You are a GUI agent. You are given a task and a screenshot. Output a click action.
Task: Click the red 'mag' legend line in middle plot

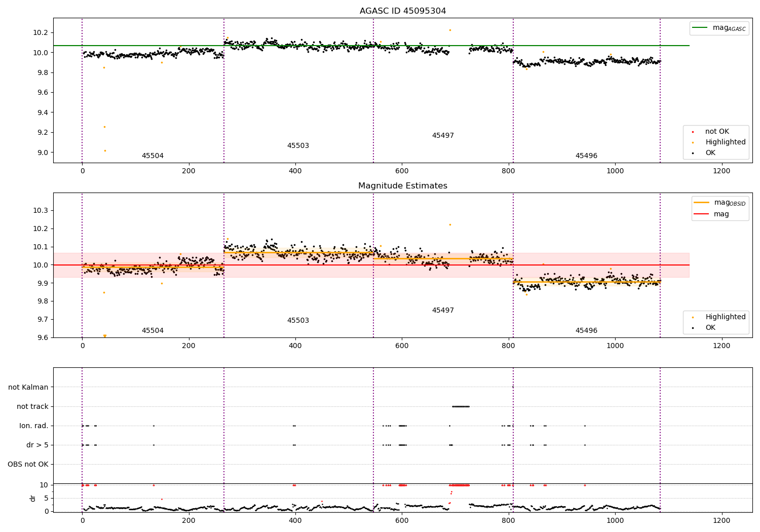(x=702, y=214)
